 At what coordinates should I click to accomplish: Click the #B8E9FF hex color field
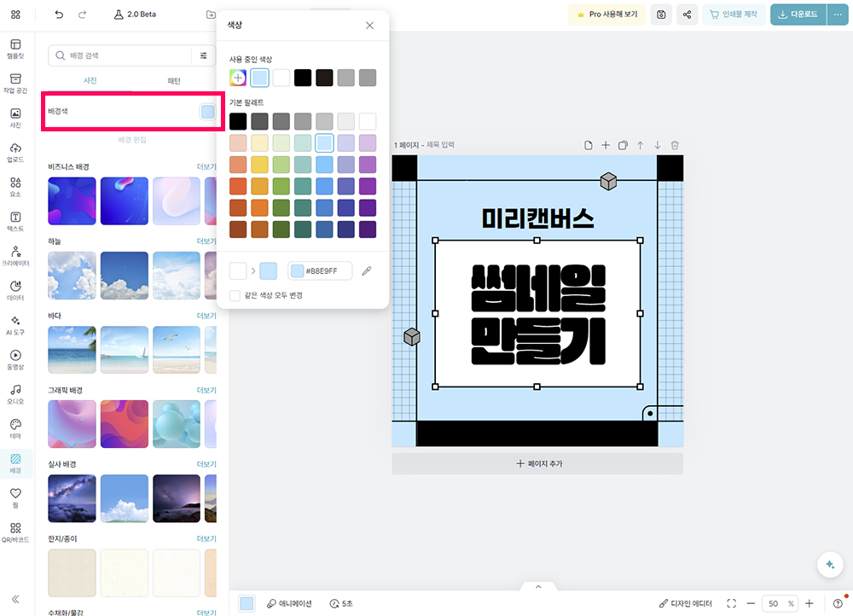320,270
